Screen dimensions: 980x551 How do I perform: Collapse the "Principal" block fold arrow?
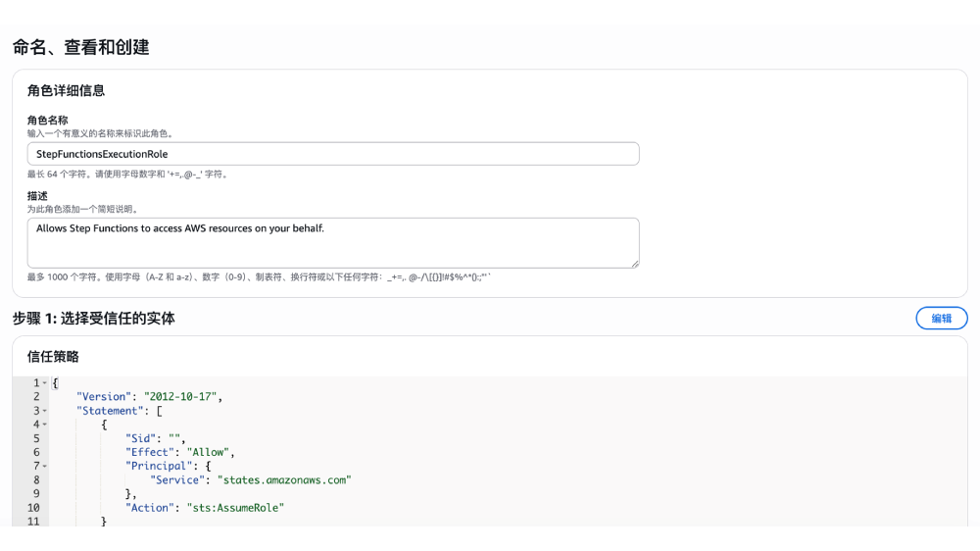pyautogui.click(x=45, y=467)
